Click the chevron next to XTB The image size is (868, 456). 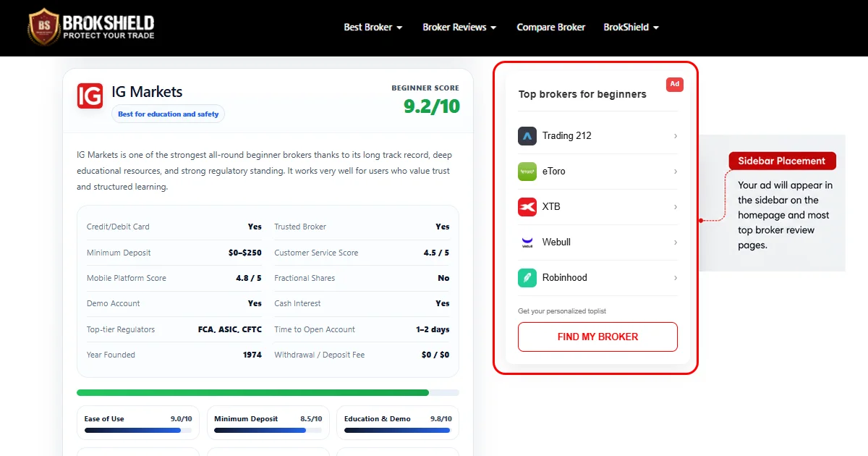pyautogui.click(x=676, y=207)
